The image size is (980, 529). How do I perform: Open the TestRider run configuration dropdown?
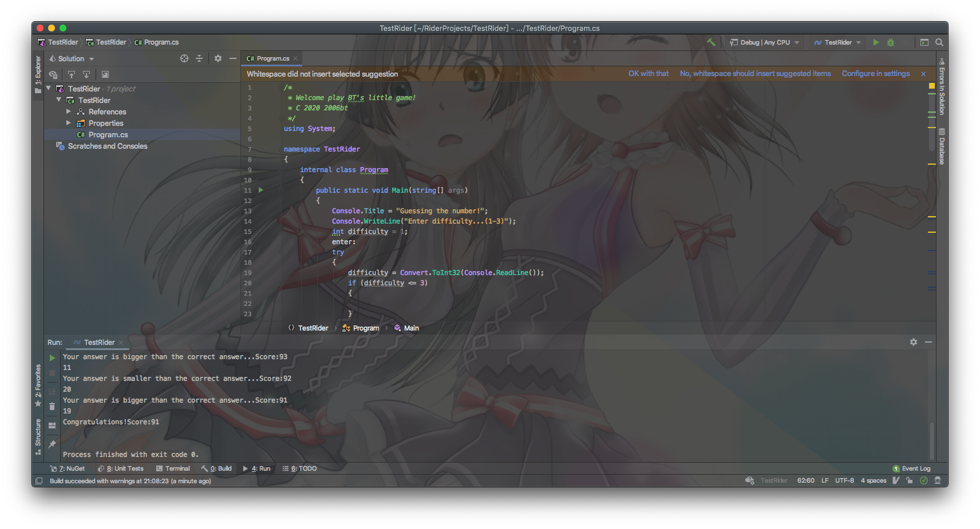(837, 42)
